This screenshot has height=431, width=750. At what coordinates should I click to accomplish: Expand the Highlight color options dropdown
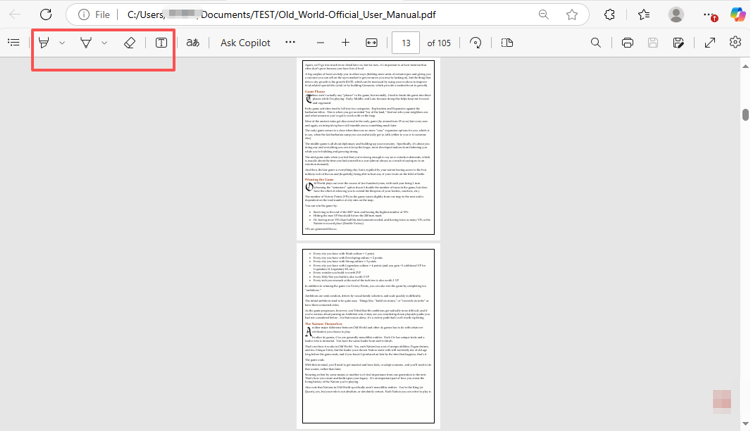62,43
